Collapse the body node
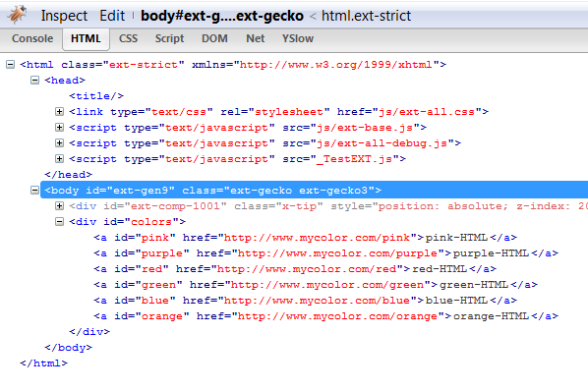This screenshot has width=588, height=391. point(34,191)
